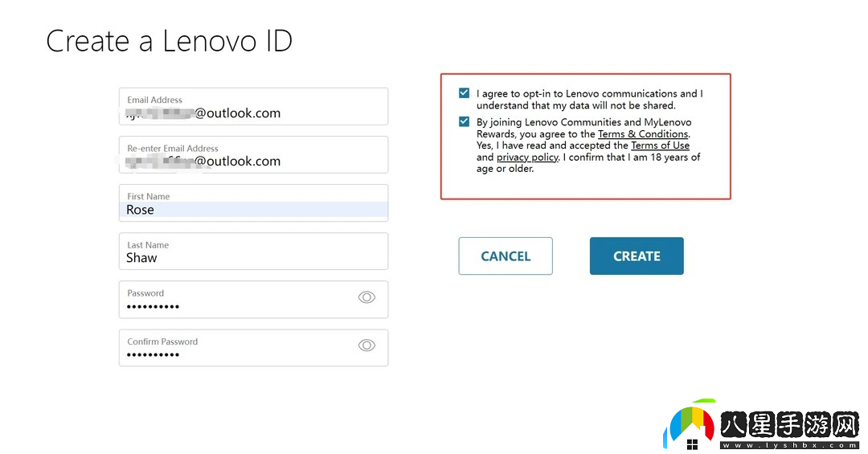The width and height of the screenshot is (868, 454).
Task: Click the Chinese watermark site name text
Action: [x=789, y=424]
